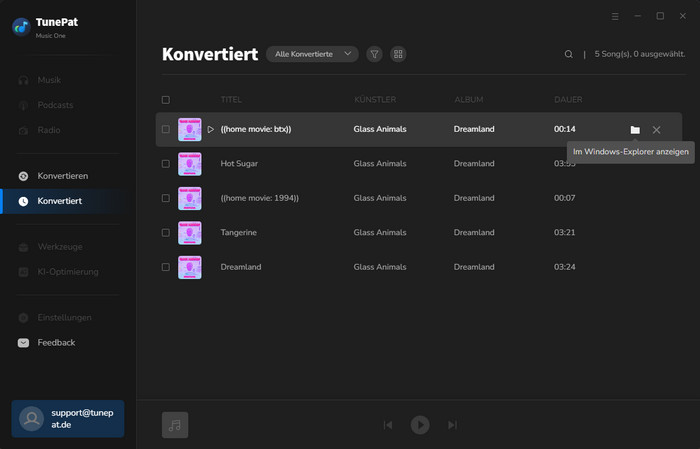Expand the Alle Konvertierte dropdown
700x449 pixels.
pyautogui.click(x=312, y=54)
